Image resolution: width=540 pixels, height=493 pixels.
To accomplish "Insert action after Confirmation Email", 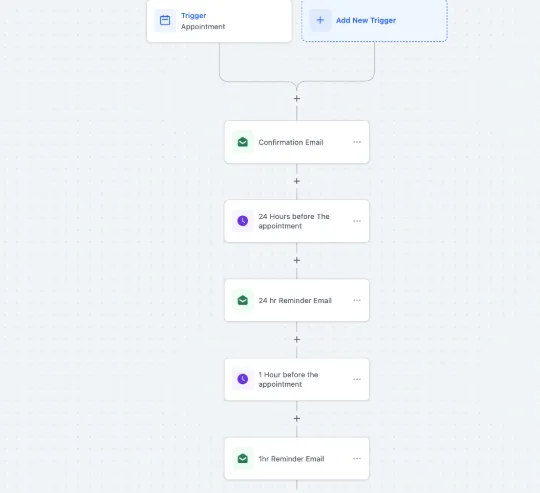I will pyautogui.click(x=297, y=181).
